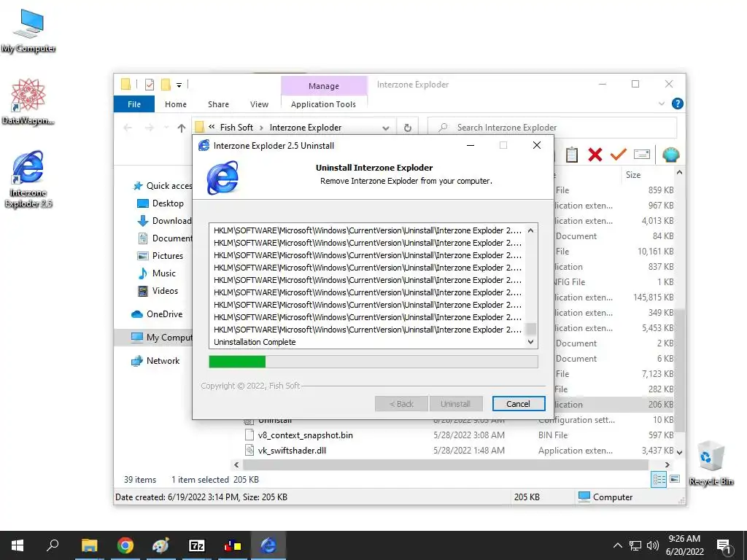Open Application Tools ribbon tab
The image size is (747, 560).
(x=323, y=104)
